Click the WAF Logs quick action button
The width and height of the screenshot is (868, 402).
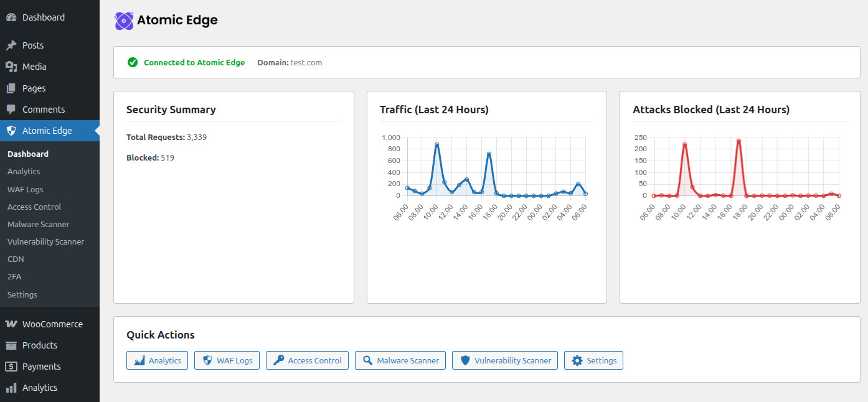227,360
